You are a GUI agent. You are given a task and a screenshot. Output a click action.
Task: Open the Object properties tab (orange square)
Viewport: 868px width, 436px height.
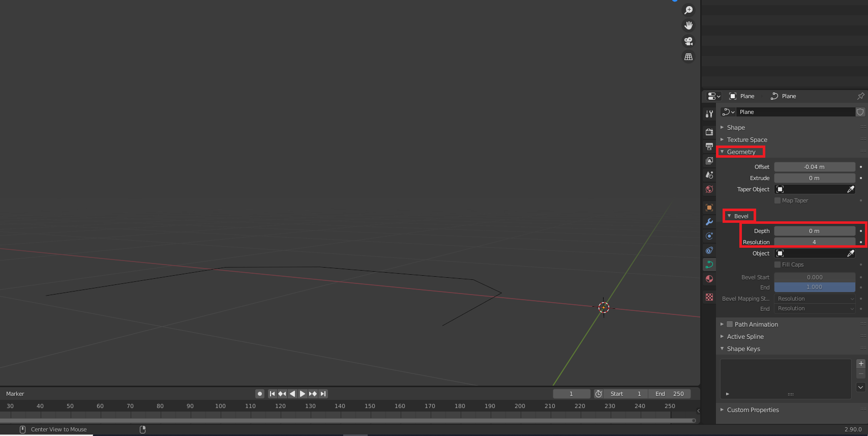709,208
